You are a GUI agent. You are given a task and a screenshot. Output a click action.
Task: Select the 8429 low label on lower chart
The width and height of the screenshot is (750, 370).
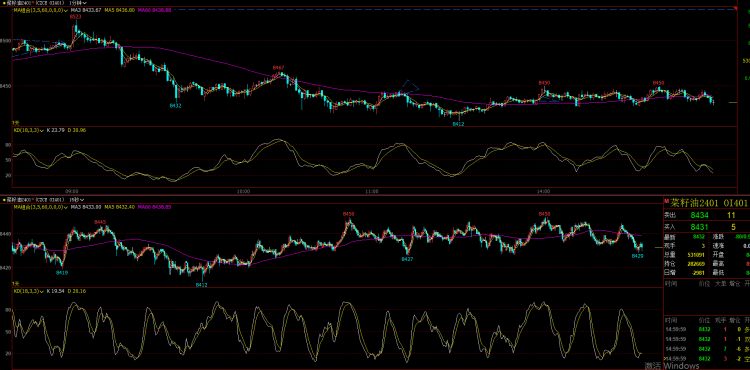(637, 256)
